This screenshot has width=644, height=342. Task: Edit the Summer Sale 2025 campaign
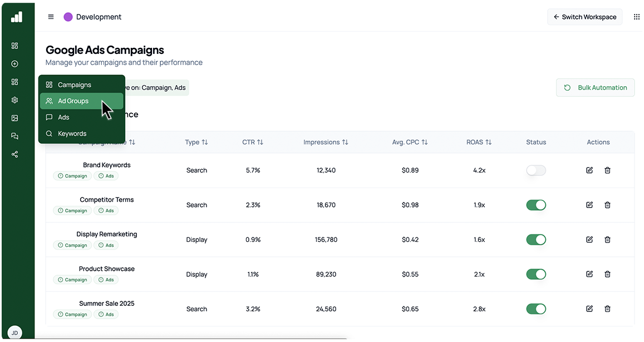click(x=589, y=309)
